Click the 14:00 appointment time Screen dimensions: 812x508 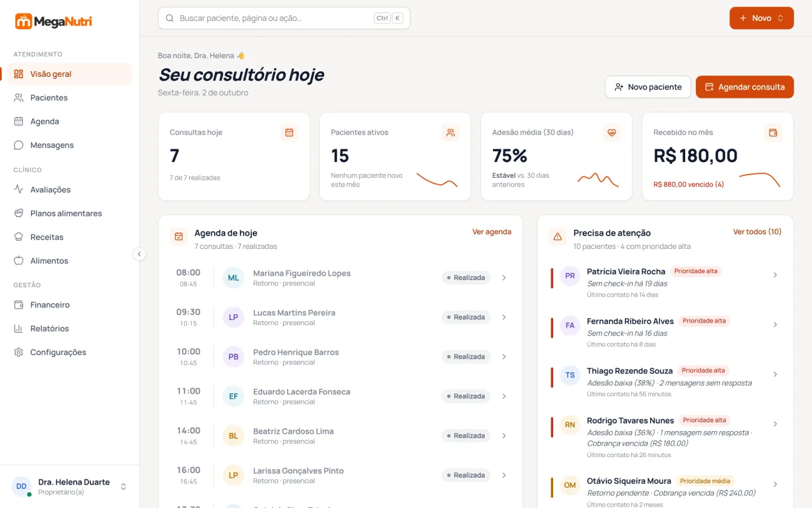[x=188, y=431]
